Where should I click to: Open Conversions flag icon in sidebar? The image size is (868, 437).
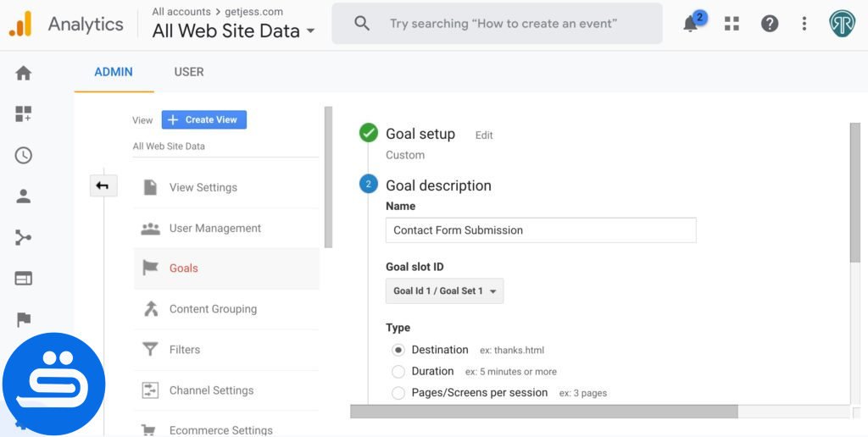pos(23,320)
